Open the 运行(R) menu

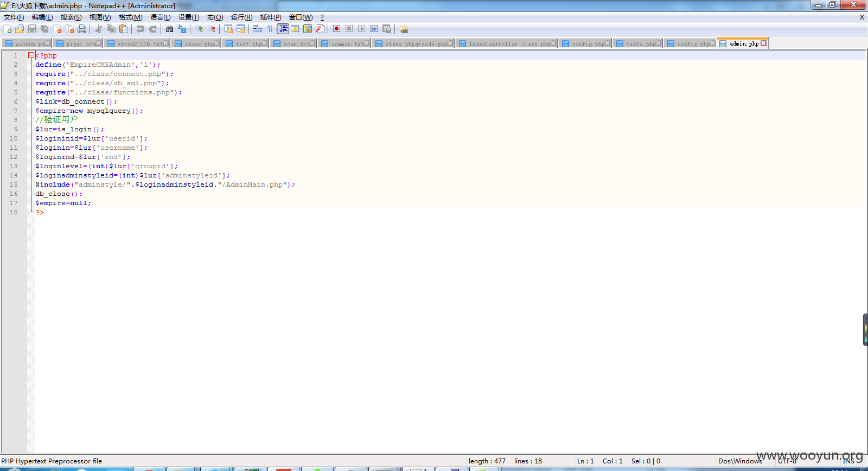coord(242,17)
